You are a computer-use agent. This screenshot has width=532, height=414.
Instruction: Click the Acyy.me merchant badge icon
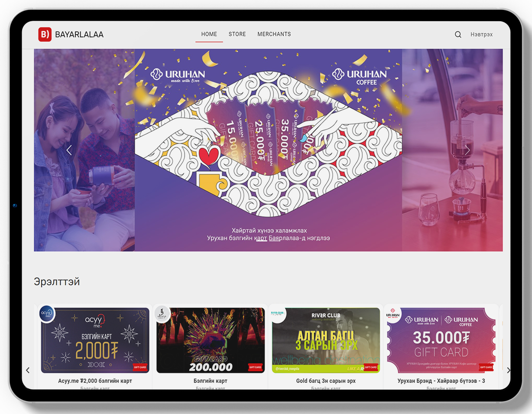click(x=47, y=314)
